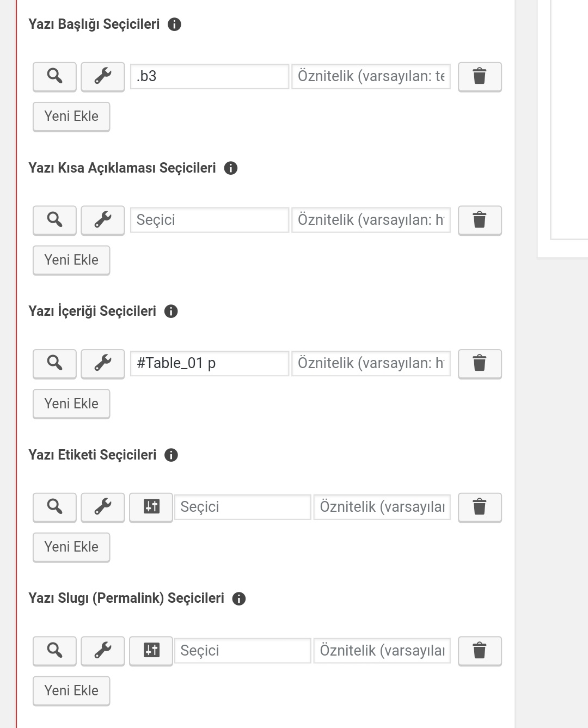
Task: Click info icon beside Yazı Slugı (Permalink) Seçicileri
Action: [x=239, y=598]
